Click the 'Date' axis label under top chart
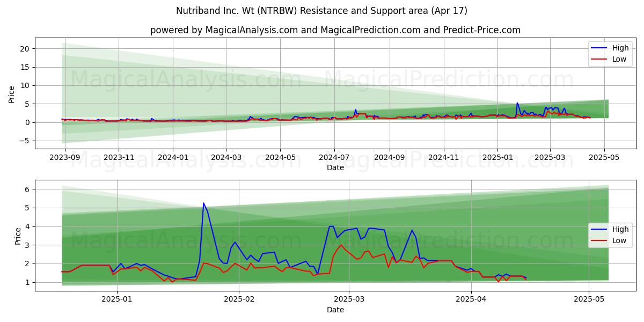The height and width of the screenshot is (322, 644). pos(335,168)
